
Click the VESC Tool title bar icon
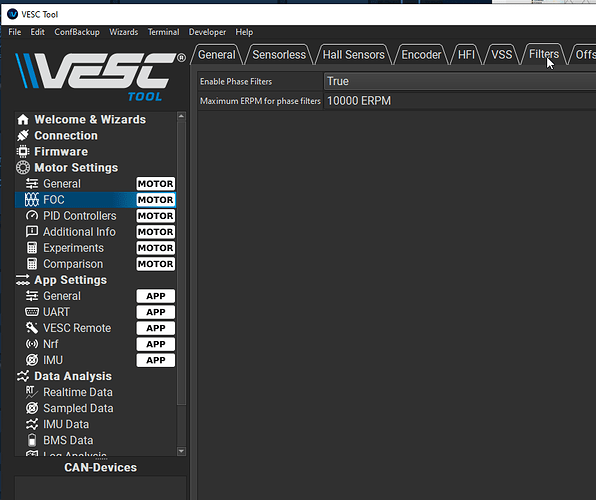pyautogui.click(x=13, y=14)
